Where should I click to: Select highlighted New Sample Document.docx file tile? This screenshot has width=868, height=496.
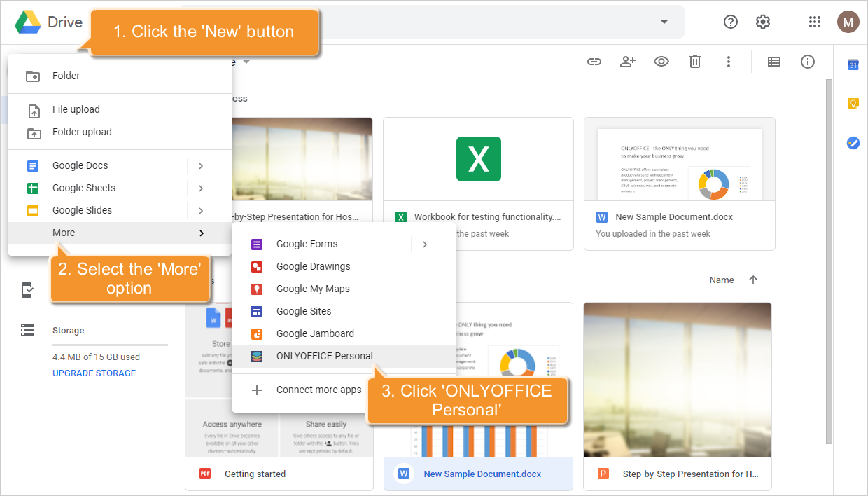tap(478, 397)
